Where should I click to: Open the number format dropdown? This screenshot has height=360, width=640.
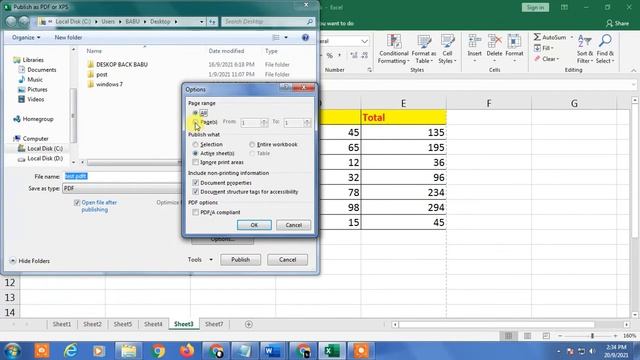(364, 41)
